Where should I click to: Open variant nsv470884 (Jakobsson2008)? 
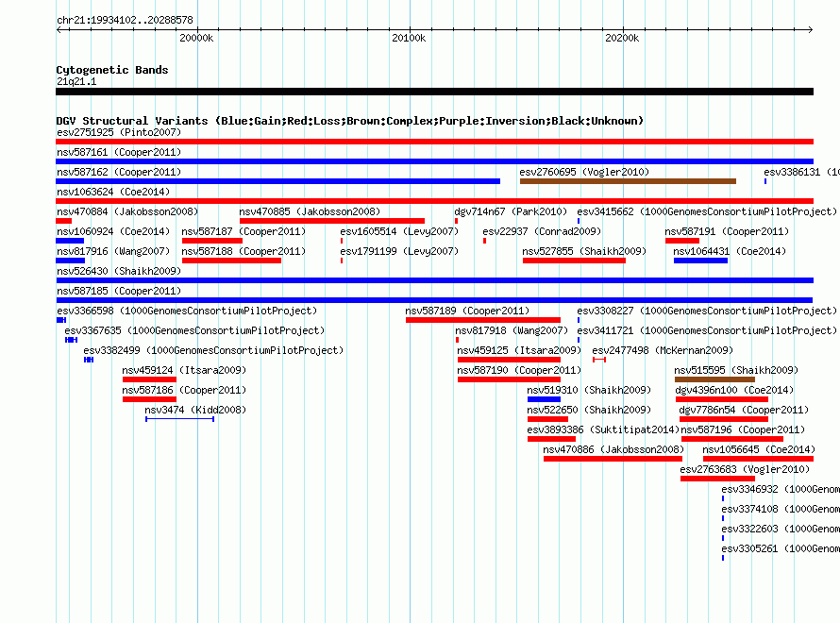pos(127,211)
